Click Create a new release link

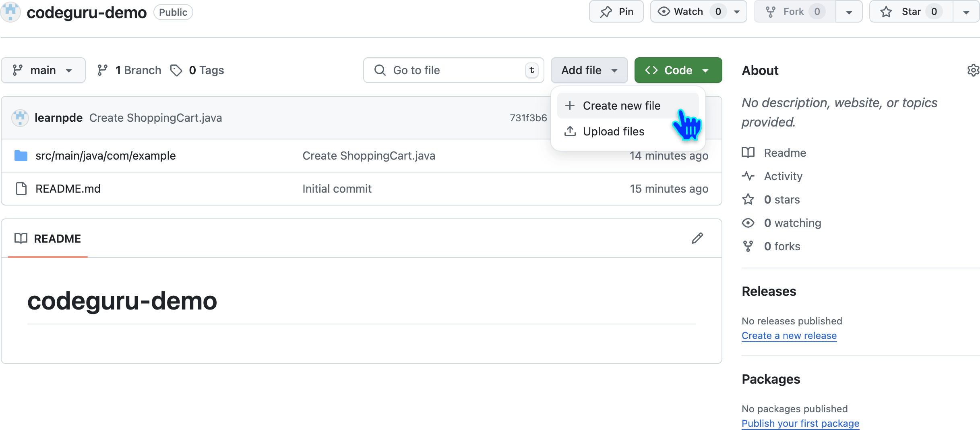tap(789, 335)
